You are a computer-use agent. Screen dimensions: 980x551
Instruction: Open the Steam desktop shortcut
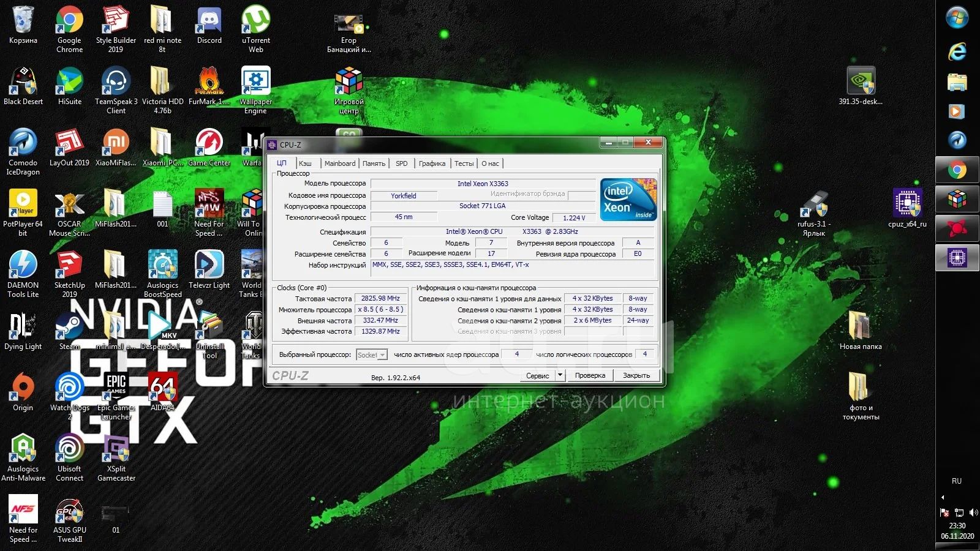[69, 326]
